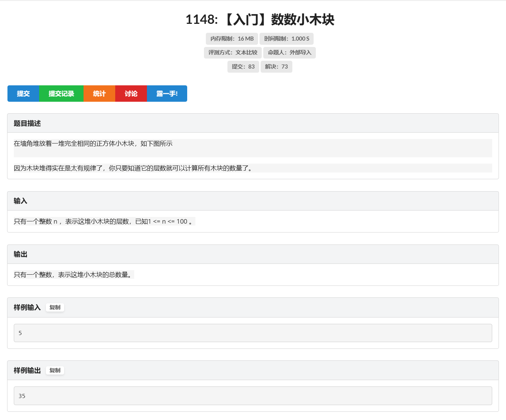Click the 内存限制 16 MB badge
Image resolution: width=506 pixels, height=420 pixels.
[232, 38]
